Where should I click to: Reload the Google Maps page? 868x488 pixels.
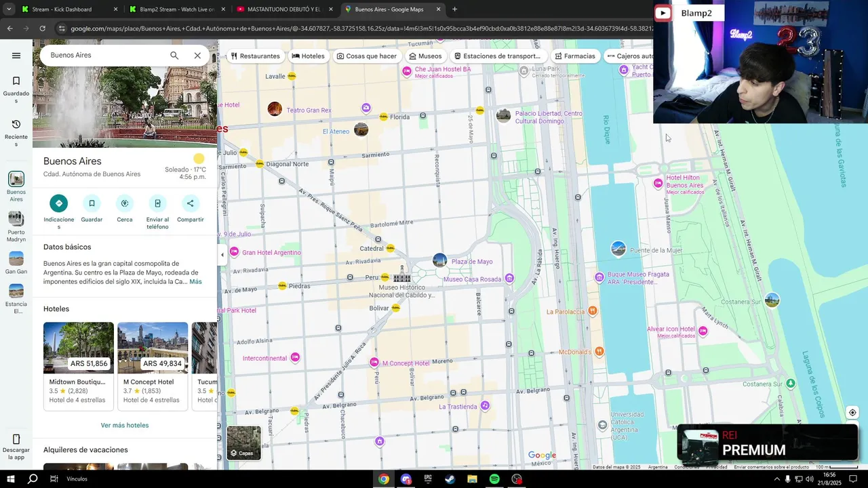point(42,28)
